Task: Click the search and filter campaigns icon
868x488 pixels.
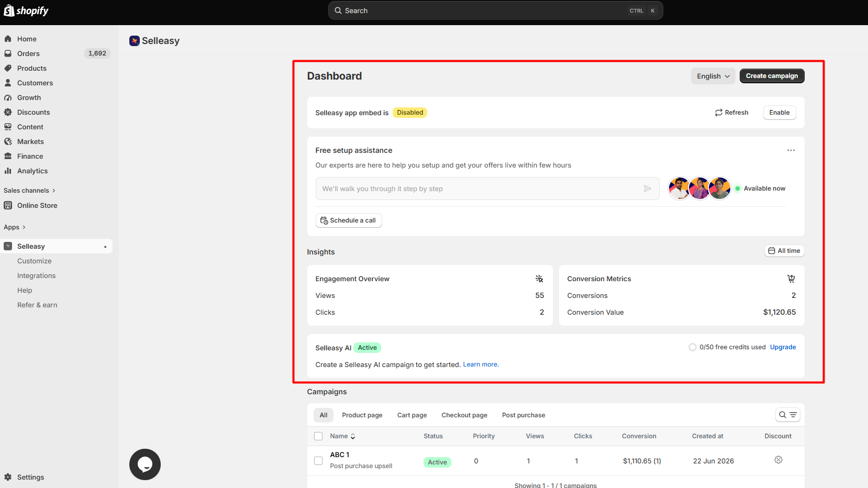Action: (x=788, y=415)
